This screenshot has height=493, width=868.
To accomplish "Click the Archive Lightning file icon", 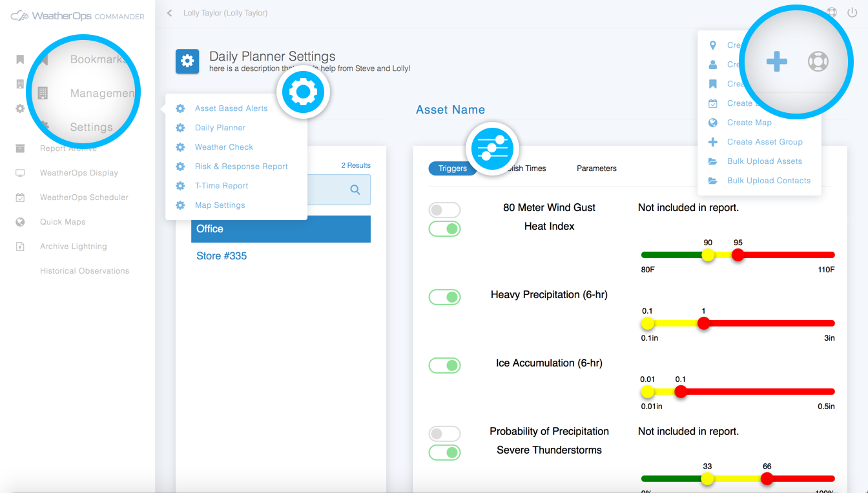I will pos(20,246).
